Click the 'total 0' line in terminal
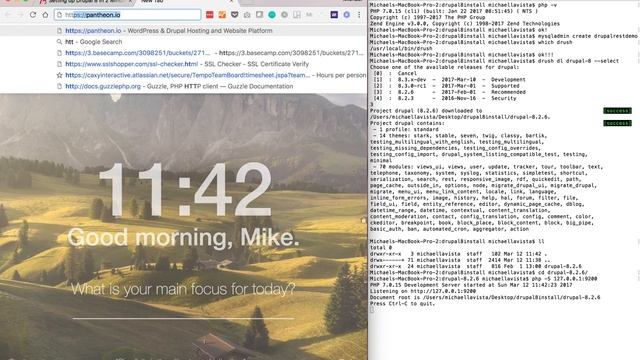 tap(380, 247)
